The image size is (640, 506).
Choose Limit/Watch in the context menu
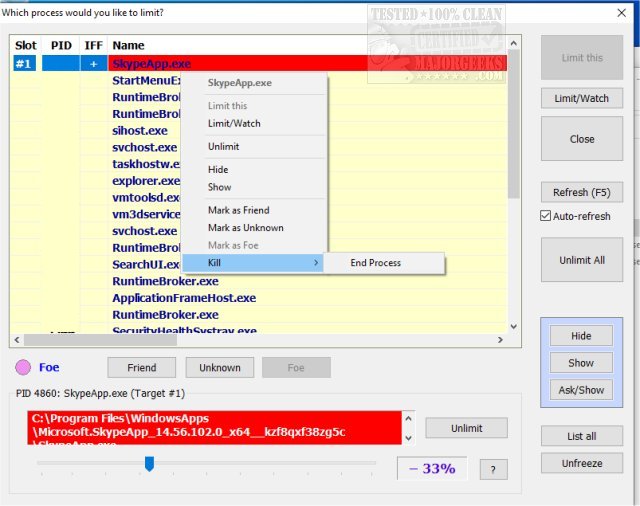[x=254, y=123]
